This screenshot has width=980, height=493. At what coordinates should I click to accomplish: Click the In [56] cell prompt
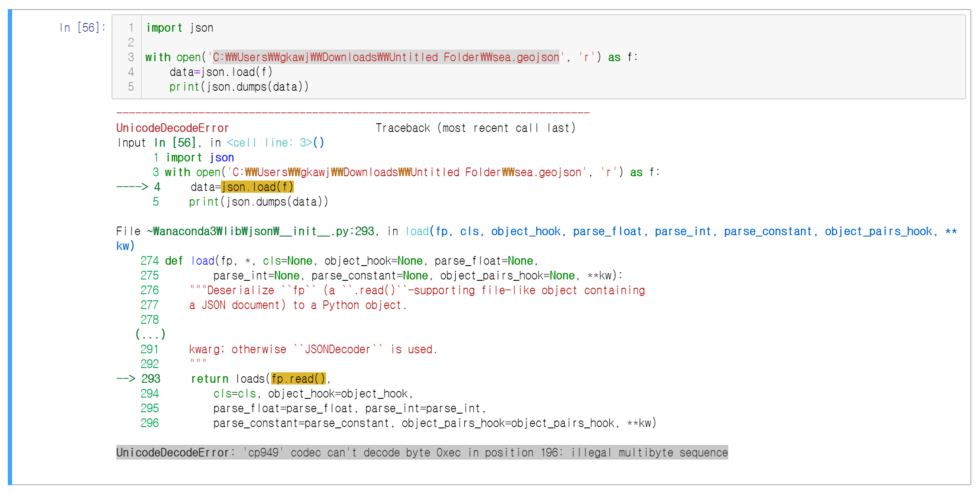point(82,28)
